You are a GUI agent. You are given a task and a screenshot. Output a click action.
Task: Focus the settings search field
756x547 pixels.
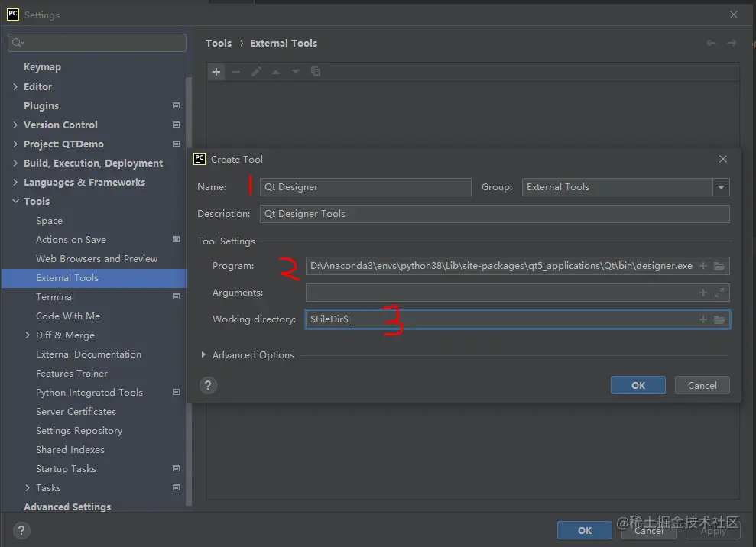tap(97, 43)
